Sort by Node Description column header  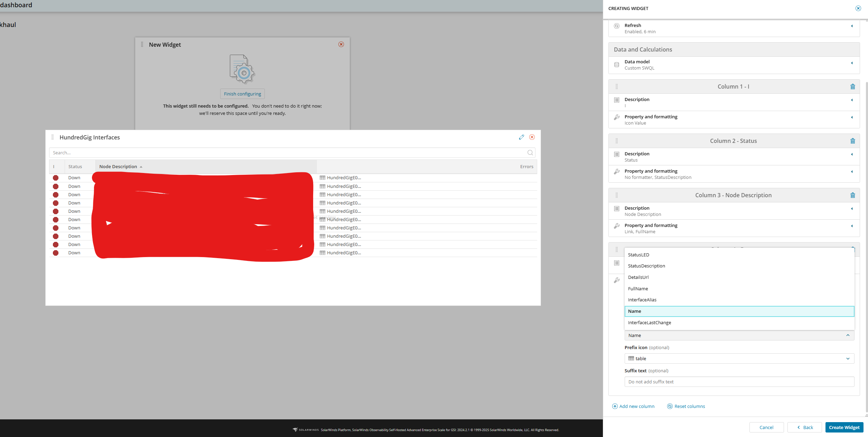pyautogui.click(x=118, y=167)
